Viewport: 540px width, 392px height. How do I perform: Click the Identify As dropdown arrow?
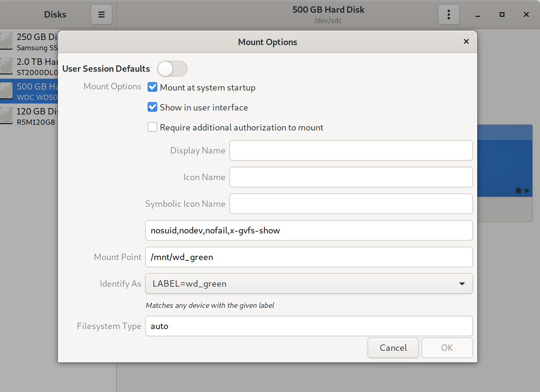click(x=462, y=284)
